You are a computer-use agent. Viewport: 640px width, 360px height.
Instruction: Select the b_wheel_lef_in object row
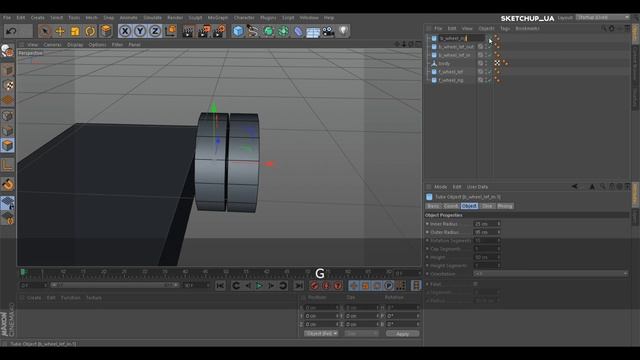454,55
